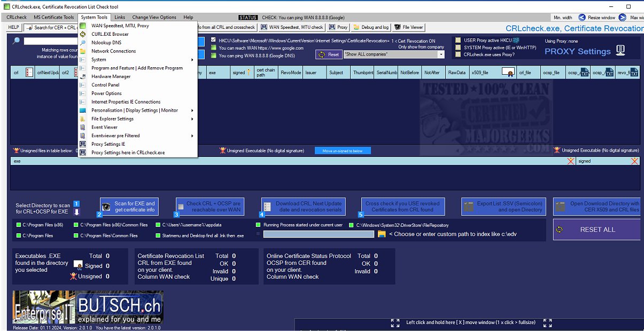This screenshot has width=644, height=331.
Task: Open the File Viewer toolbar button
Action: [x=409, y=27]
